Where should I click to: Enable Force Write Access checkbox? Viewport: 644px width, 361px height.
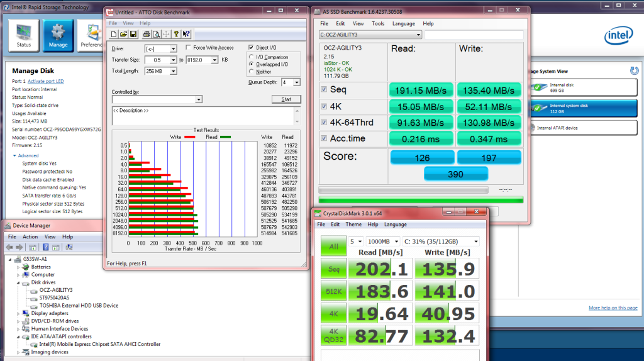point(188,48)
